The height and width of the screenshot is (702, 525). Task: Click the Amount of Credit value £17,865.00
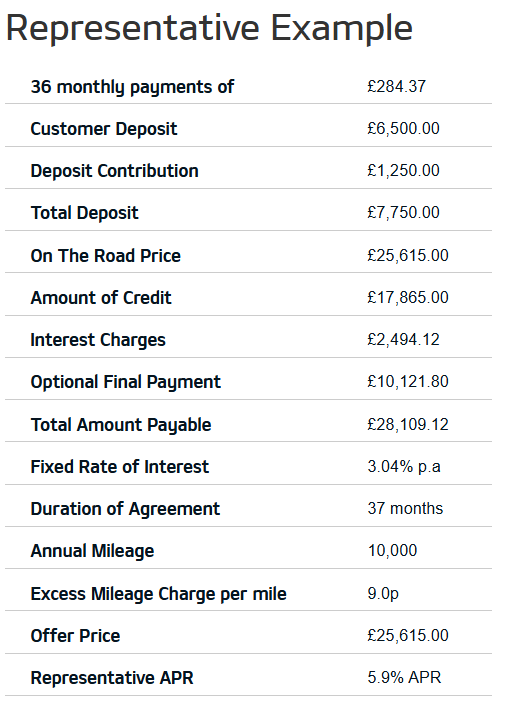pyautogui.click(x=408, y=298)
